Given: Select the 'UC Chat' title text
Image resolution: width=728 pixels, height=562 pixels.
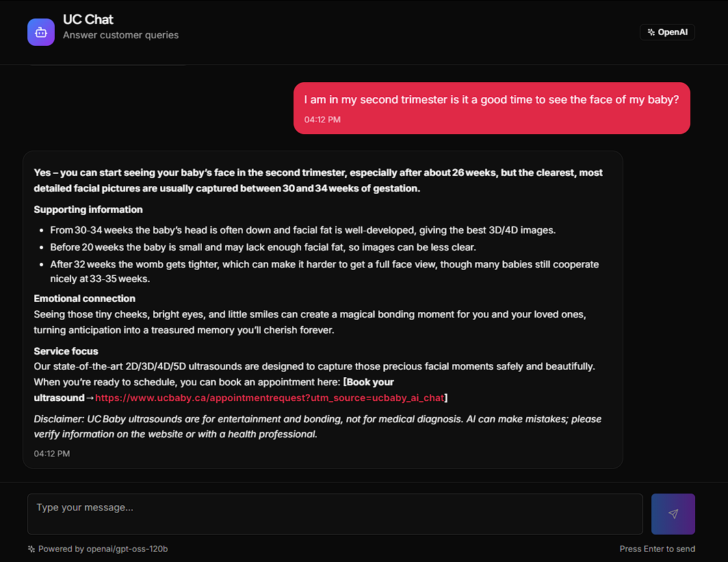Looking at the screenshot, I should 88,19.
